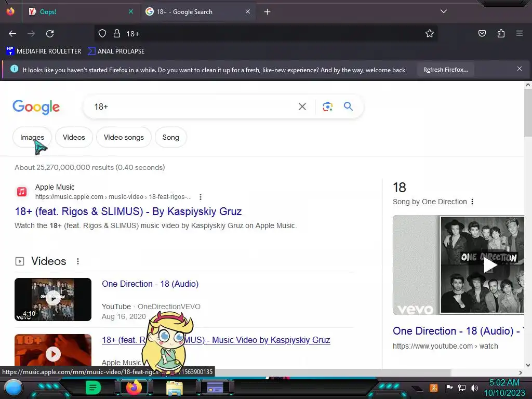Bookmark this page with the star icon
The image size is (532, 399).
click(x=430, y=33)
